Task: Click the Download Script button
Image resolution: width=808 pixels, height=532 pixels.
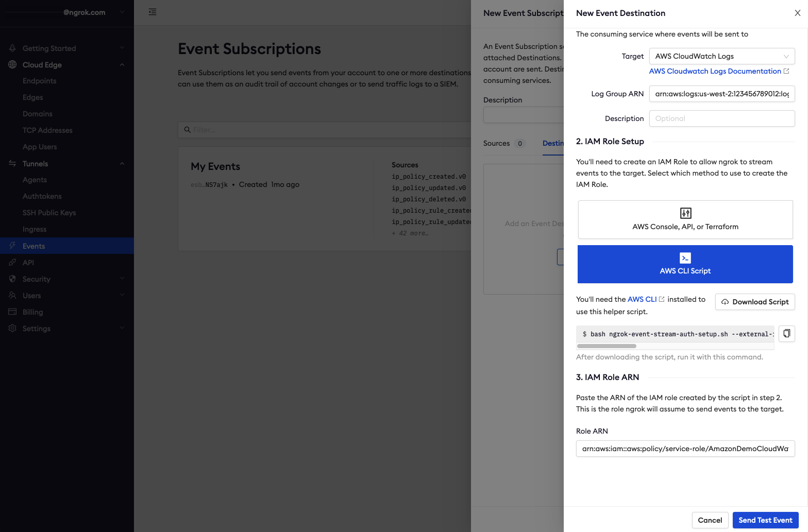Action: tap(755, 302)
